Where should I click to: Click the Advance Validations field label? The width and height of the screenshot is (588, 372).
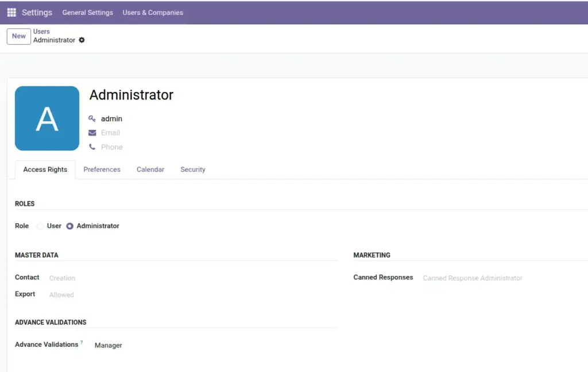tap(47, 344)
